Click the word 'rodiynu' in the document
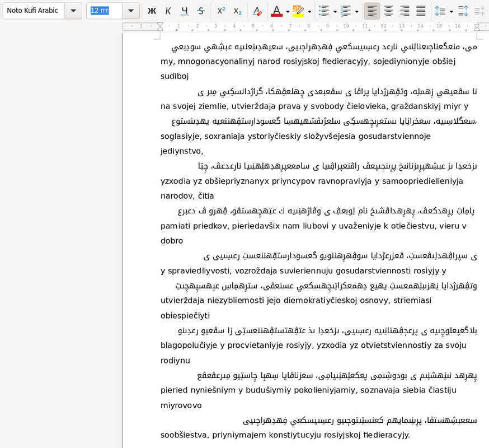The width and height of the screenshot is (489, 448). pyautogui.click(x=175, y=361)
